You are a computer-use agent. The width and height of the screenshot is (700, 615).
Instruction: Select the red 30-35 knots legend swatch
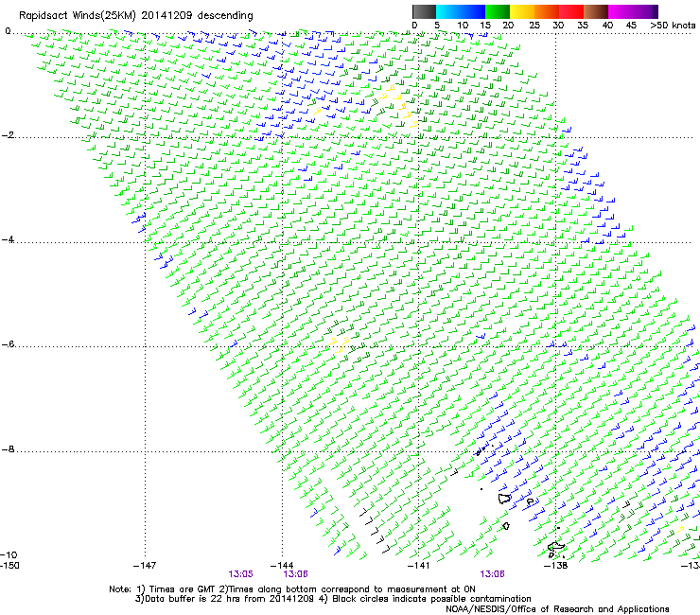pos(571,11)
